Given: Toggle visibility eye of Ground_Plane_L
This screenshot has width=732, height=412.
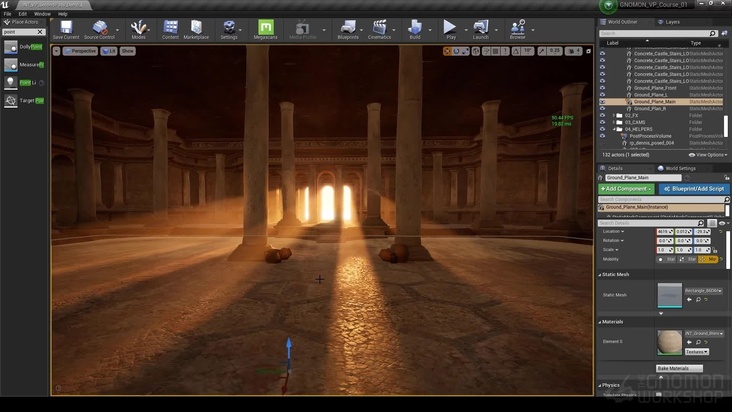Looking at the screenshot, I should 602,95.
